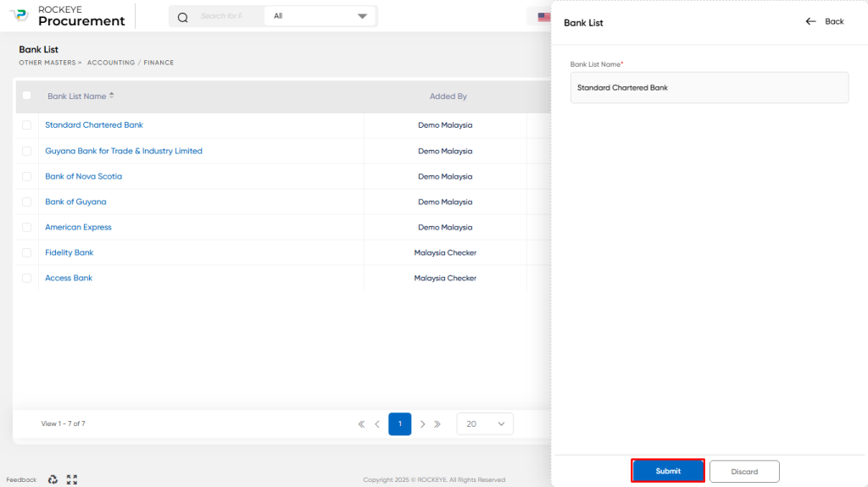Check the Access Bank row checkbox
868x487 pixels.
pos(26,279)
